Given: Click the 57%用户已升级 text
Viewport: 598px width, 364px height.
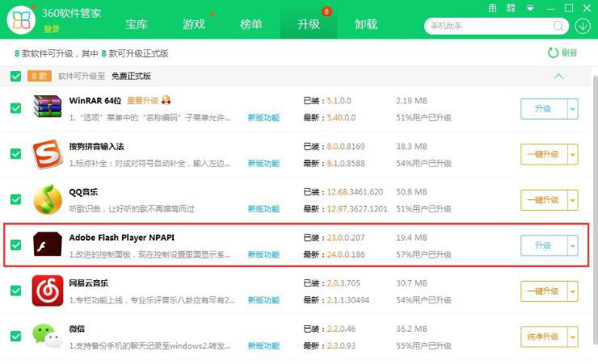Looking at the screenshot, I should 423,254.
